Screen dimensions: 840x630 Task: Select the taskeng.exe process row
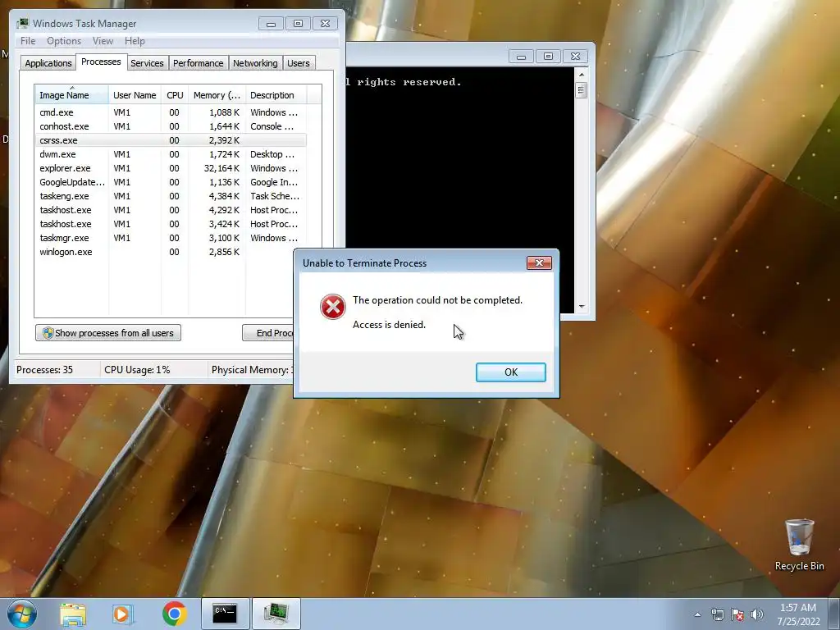171,196
